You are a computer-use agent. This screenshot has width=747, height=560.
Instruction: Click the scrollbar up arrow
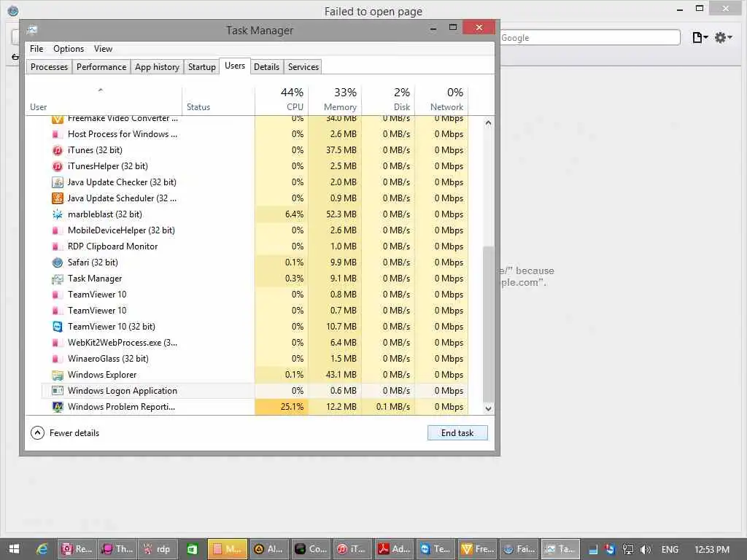tap(488, 122)
